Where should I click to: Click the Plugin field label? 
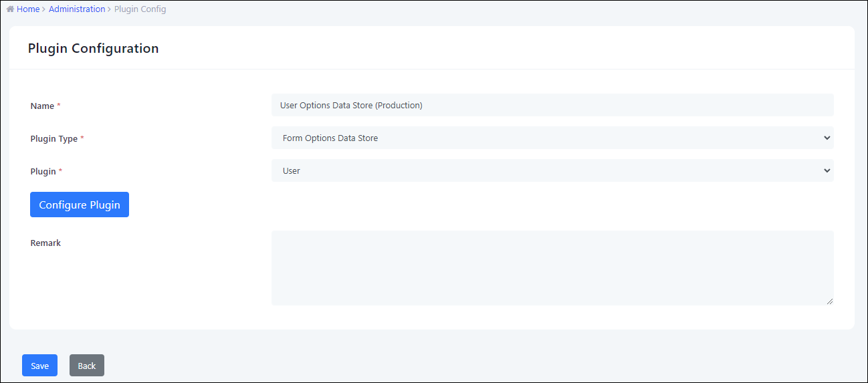click(43, 171)
